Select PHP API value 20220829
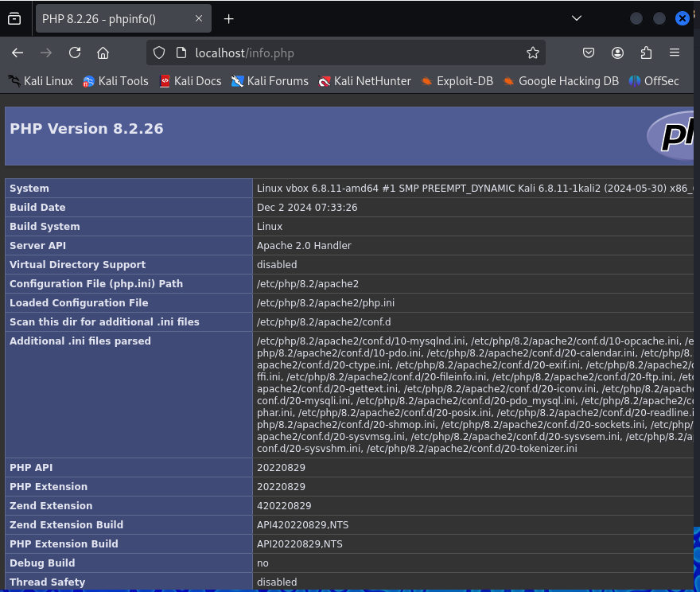Screen dimensions: 700x592 [281, 468]
